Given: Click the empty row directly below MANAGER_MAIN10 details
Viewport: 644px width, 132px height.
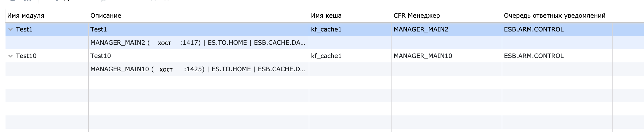Looking at the screenshot, I should pyautogui.click(x=198, y=82).
